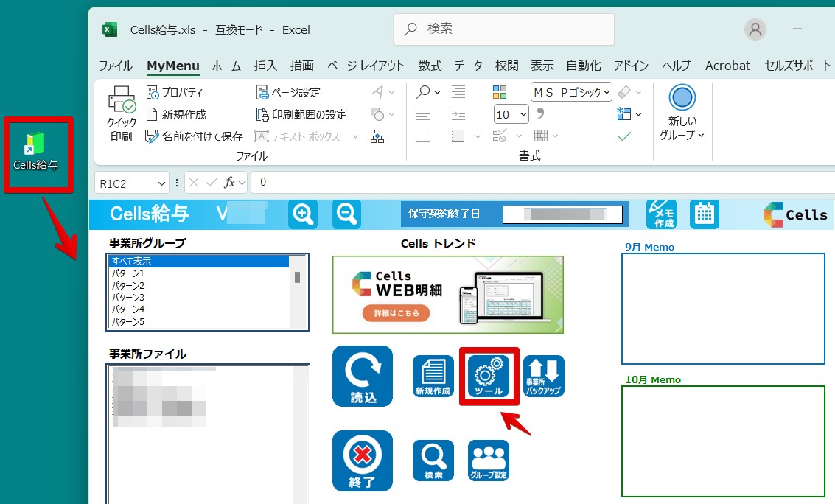Open ページ設定 from the ribbon

pyautogui.click(x=288, y=93)
